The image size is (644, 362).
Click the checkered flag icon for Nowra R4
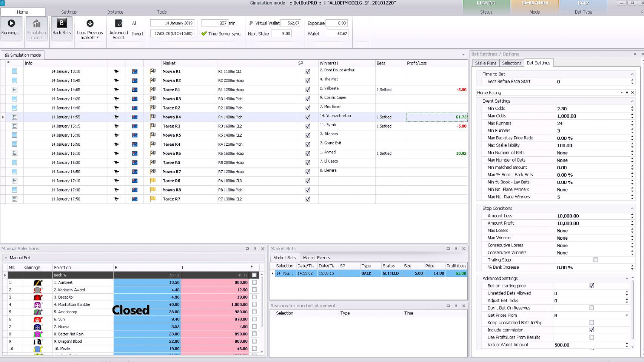153,117
